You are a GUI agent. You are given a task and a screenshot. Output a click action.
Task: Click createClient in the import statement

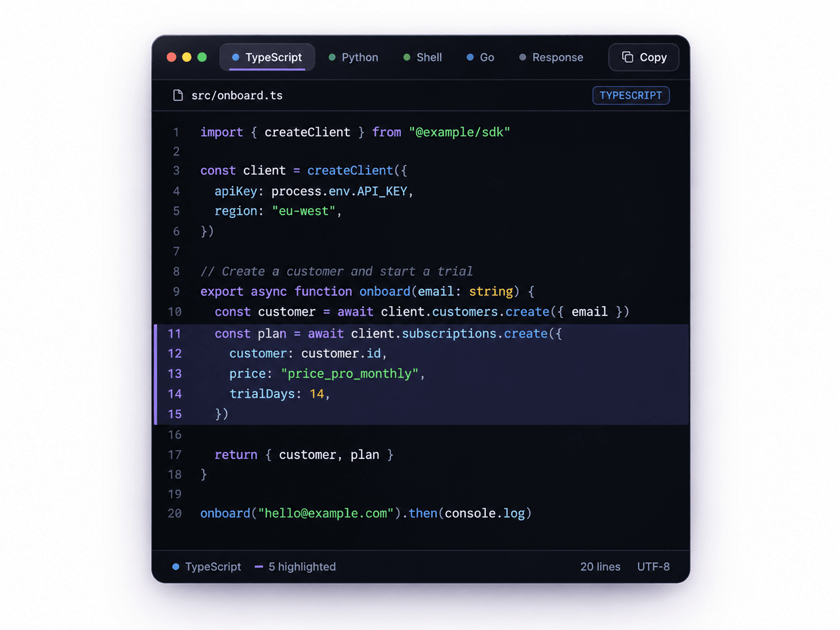[307, 132]
